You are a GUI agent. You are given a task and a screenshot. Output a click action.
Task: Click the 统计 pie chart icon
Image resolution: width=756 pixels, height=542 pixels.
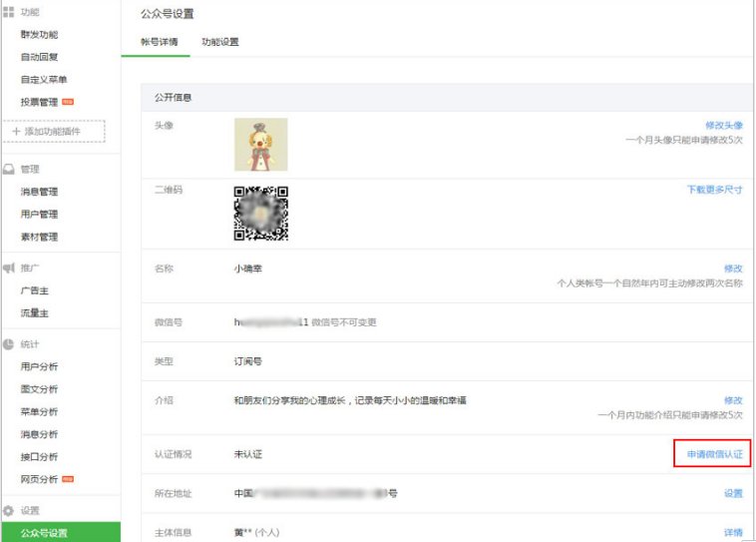click(x=9, y=344)
